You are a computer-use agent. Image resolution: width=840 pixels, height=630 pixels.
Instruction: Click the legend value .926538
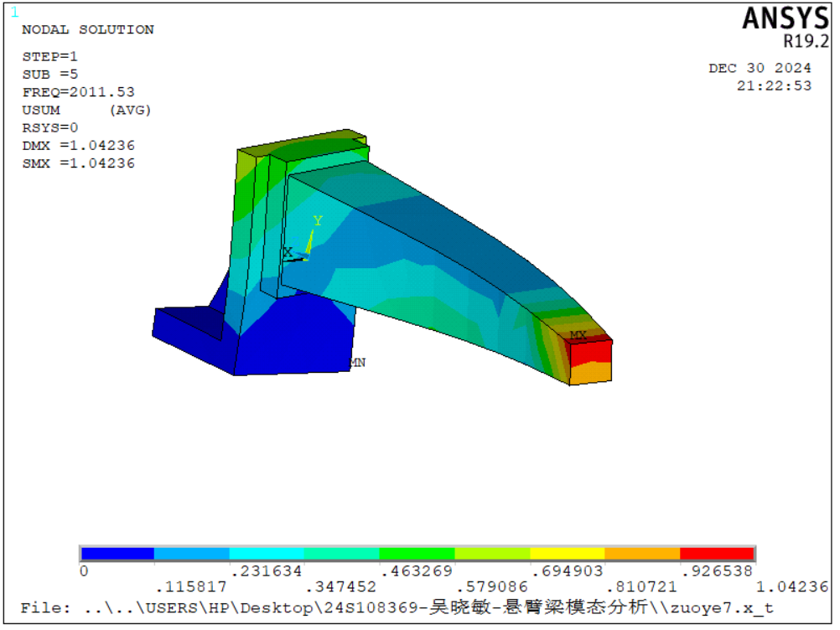[x=718, y=571]
